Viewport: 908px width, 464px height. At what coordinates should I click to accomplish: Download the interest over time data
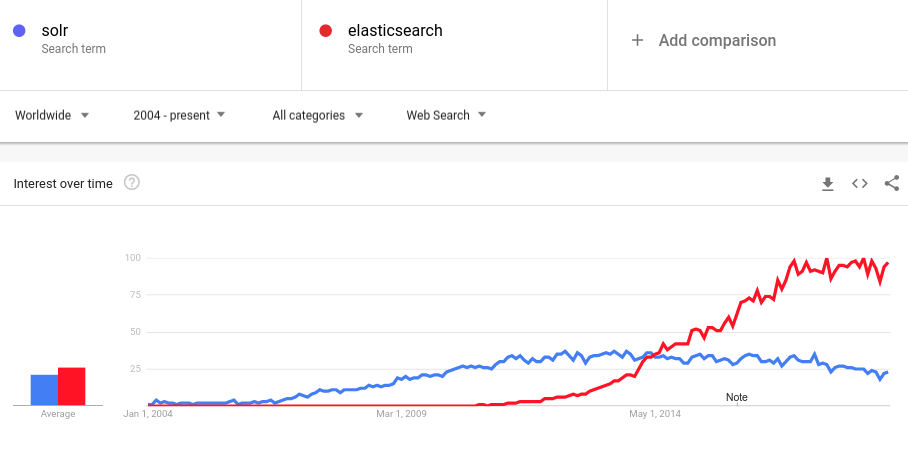(x=828, y=184)
